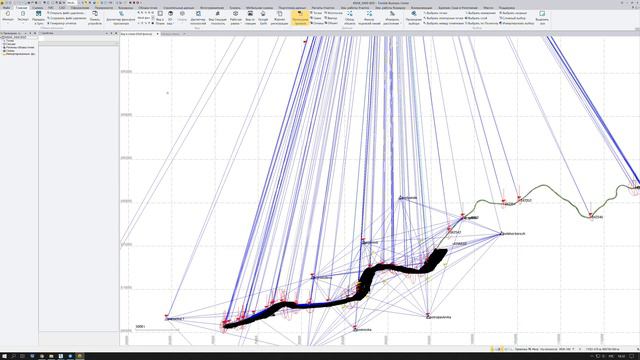Click Обзор объекта tool
The height and width of the screenshot is (360, 640).
pos(350,18)
